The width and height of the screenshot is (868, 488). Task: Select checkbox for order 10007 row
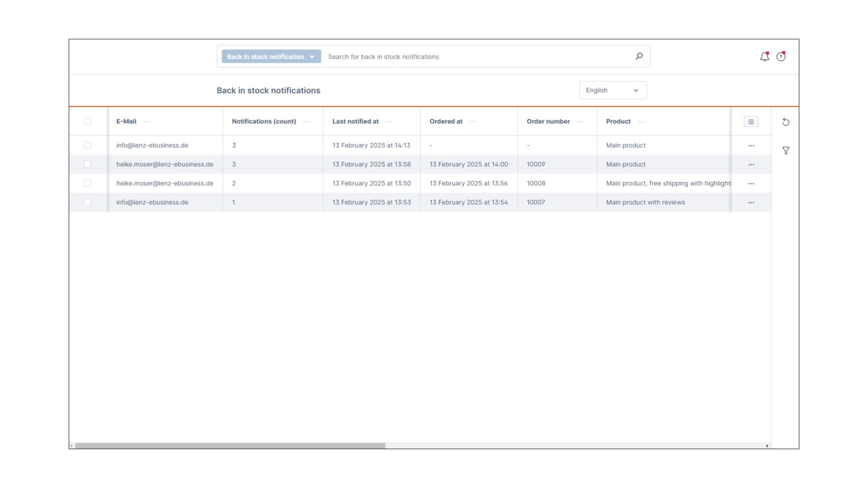click(87, 202)
